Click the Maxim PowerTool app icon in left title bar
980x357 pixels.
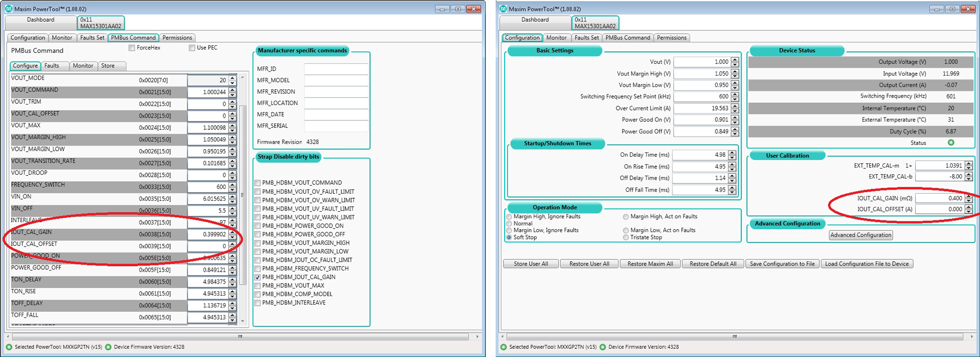click(x=9, y=9)
